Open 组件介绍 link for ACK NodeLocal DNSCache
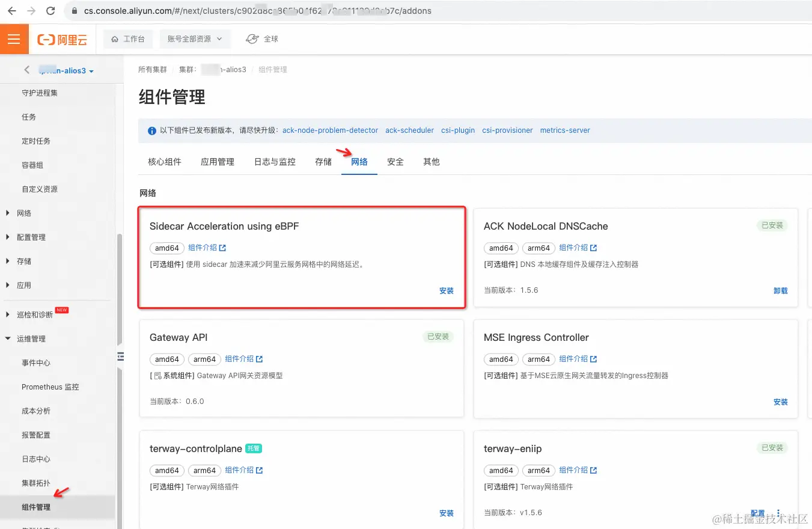The height and width of the screenshot is (529, 812). click(x=578, y=248)
